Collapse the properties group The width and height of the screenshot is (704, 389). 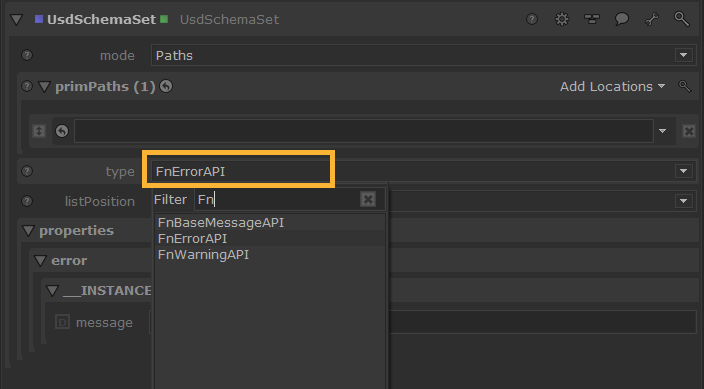pos(28,231)
